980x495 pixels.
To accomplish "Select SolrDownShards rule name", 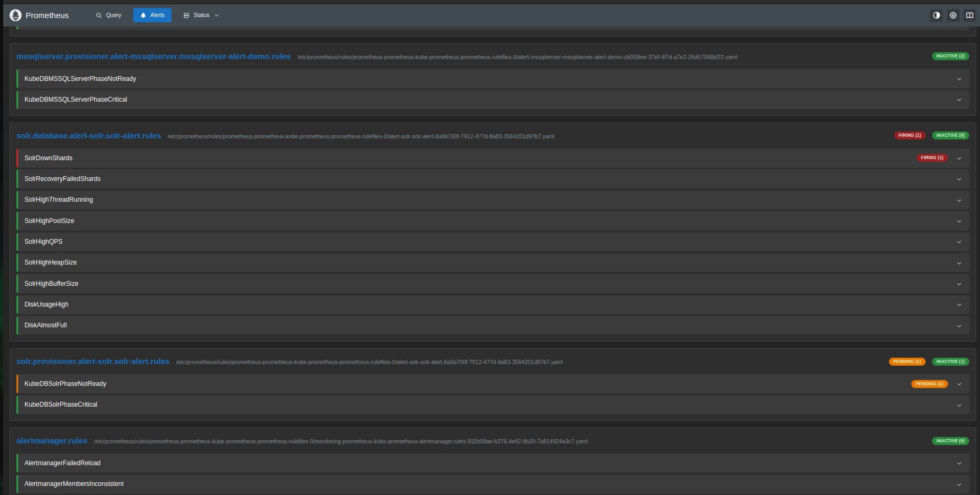I will pyautogui.click(x=48, y=158).
